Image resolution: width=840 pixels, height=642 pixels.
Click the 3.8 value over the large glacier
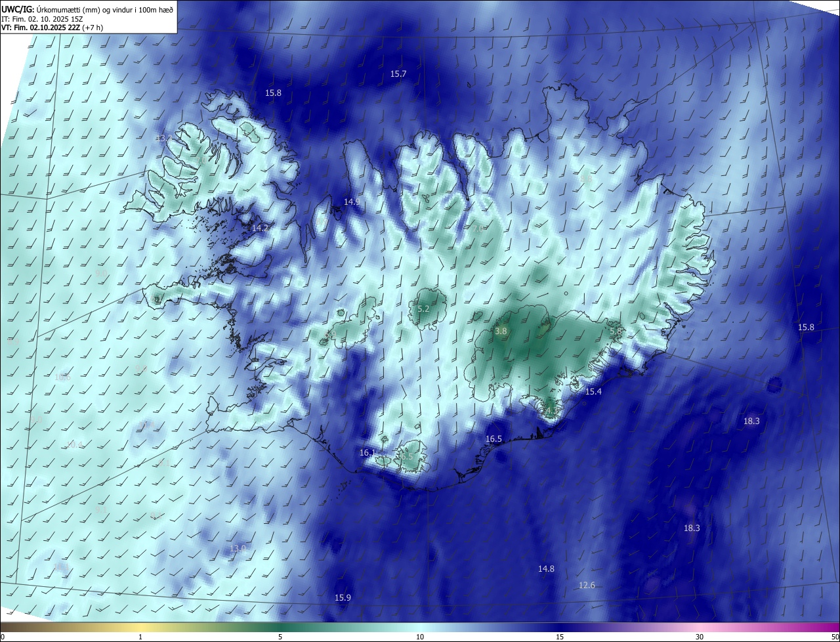pyautogui.click(x=501, y=331)
